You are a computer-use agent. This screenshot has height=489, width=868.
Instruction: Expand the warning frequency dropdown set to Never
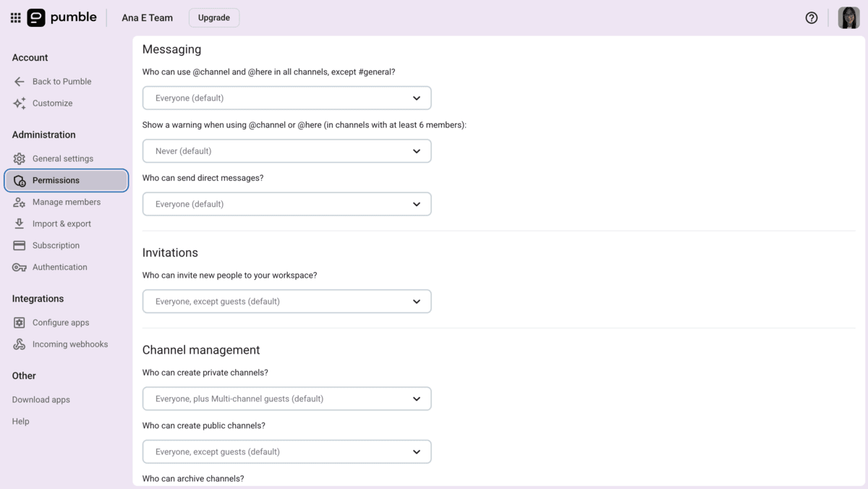tap(286, 150)
